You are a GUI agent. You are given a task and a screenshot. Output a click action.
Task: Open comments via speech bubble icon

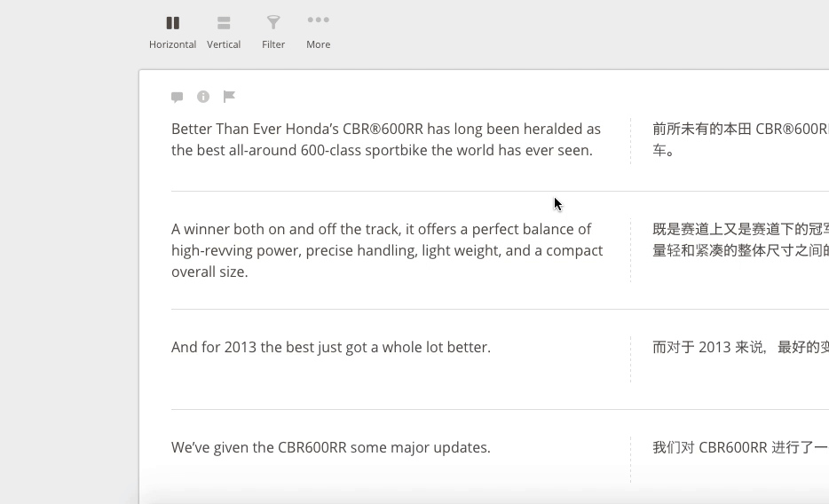tap(178, 97)
